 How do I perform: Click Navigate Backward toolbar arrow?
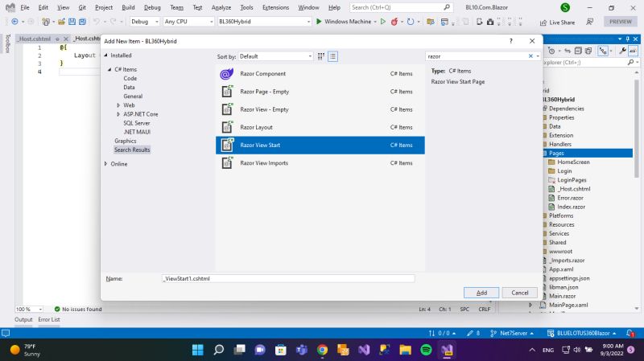tap(14, 22)
